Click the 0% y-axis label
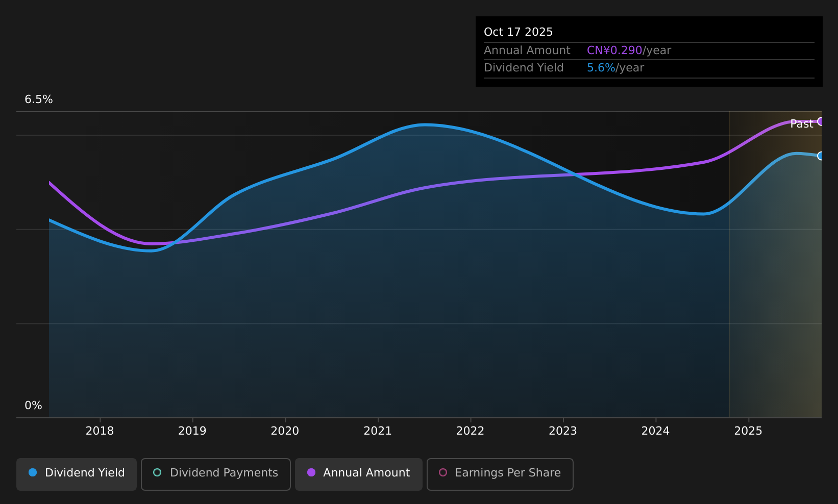This screenshot has width=838, height=504. [x=34, y=406]
